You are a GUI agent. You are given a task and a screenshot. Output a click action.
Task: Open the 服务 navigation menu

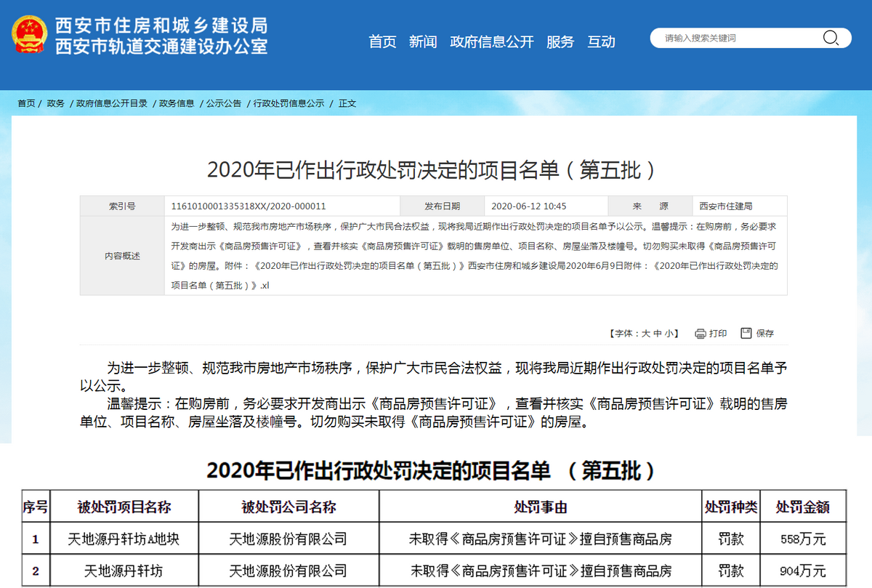tap(560, 41)
